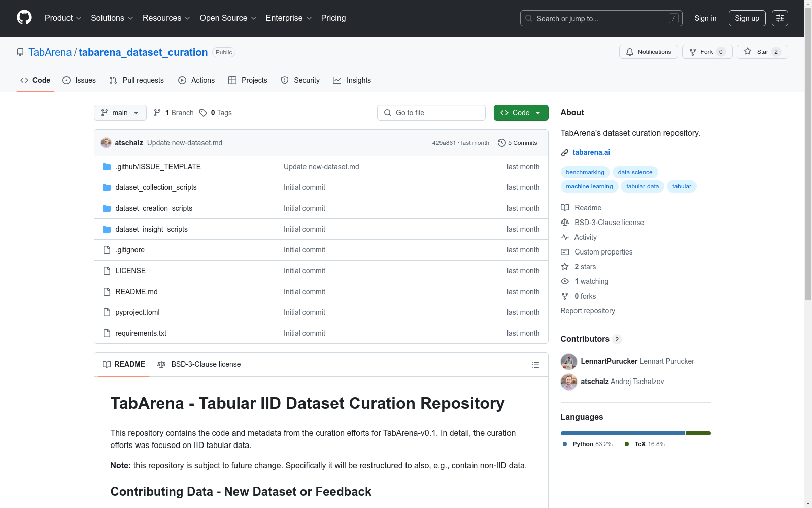Click the Sign up button

747,18
